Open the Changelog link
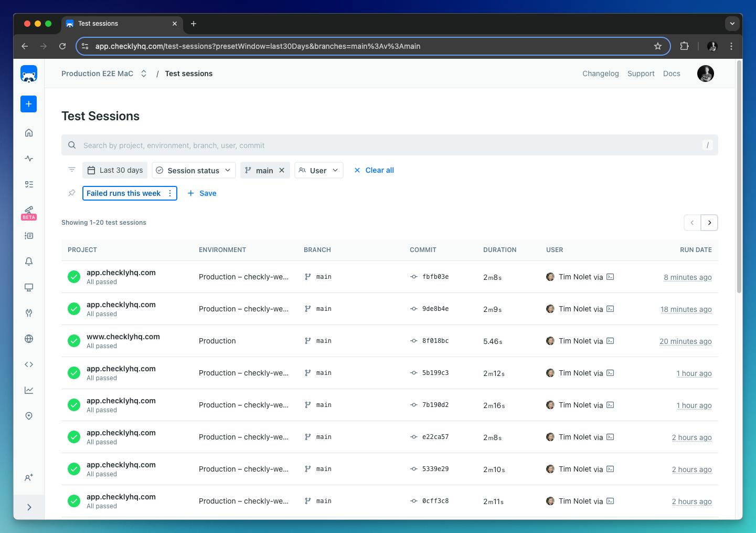This screenshot has width=756, height=533. [601, 74]
